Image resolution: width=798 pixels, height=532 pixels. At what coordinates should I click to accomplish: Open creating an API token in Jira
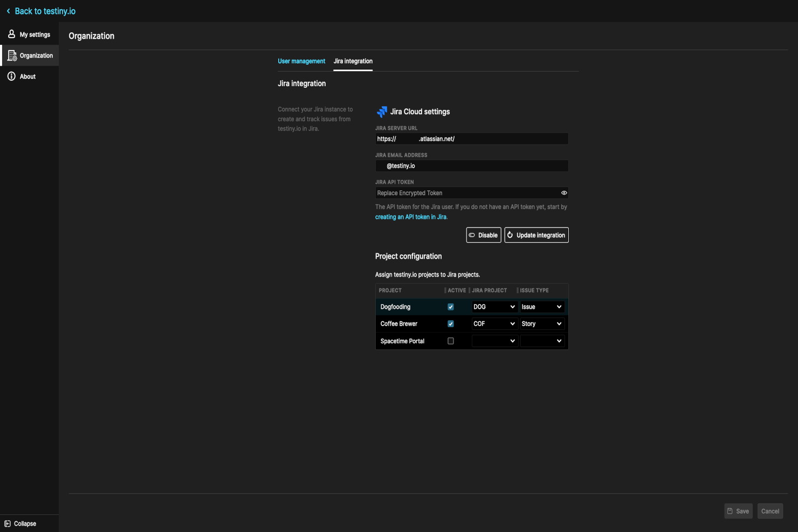411,217
